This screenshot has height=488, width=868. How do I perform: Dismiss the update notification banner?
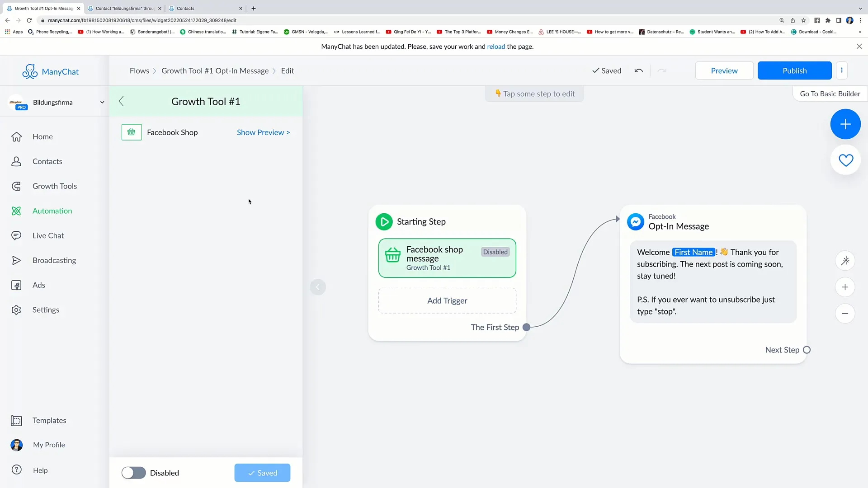click(859, 47)
